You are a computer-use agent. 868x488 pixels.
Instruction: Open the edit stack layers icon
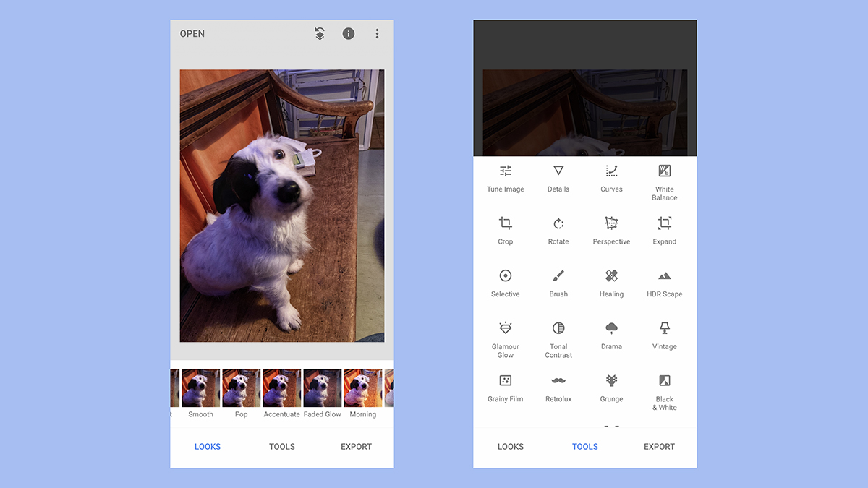[x=320, y=33]
